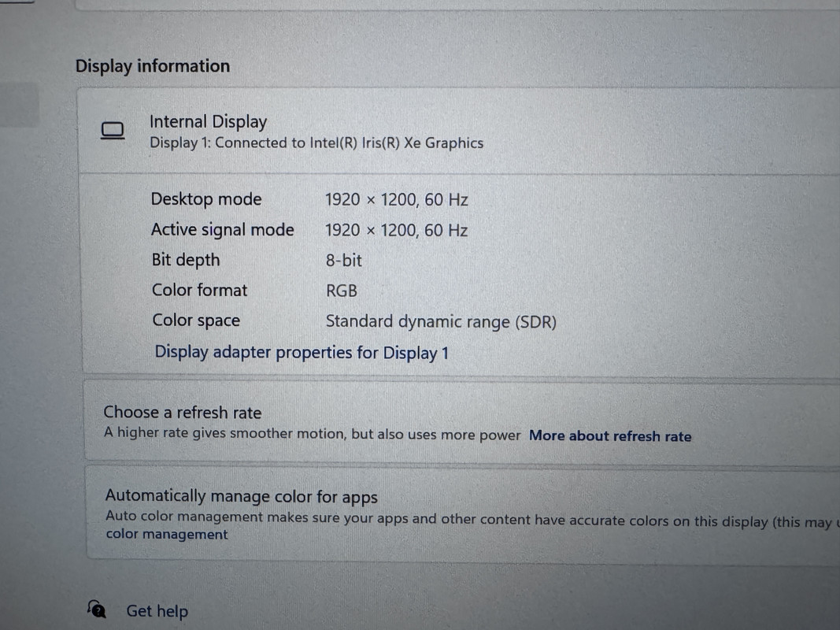Click the Automatically manage color for apps title

tap(242, 497)
